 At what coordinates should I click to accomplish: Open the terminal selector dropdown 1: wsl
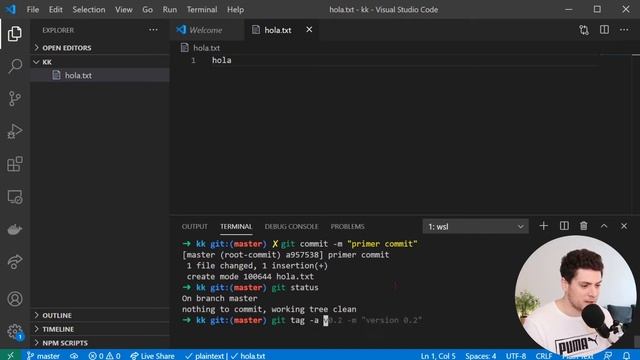point(476,227)
